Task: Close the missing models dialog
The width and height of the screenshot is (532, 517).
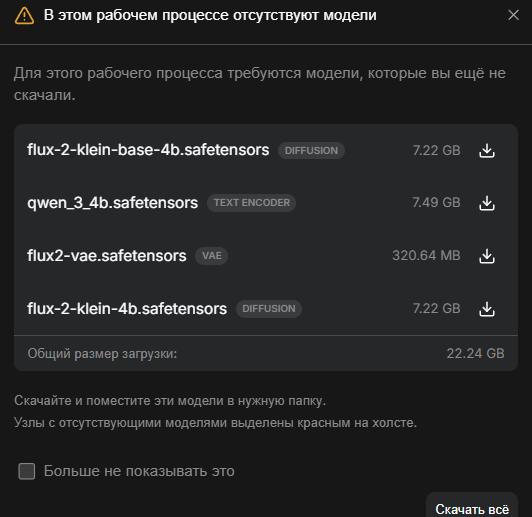Action: [x=513, y=15]
